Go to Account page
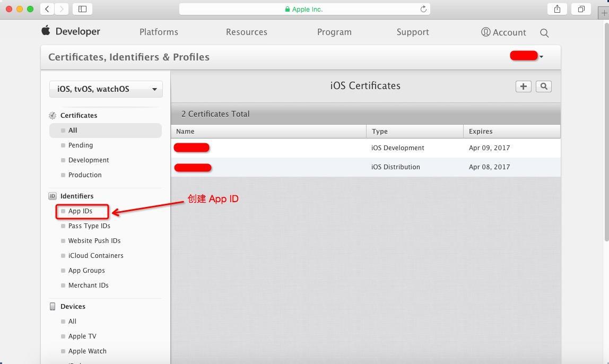 (x=503, y=32)
